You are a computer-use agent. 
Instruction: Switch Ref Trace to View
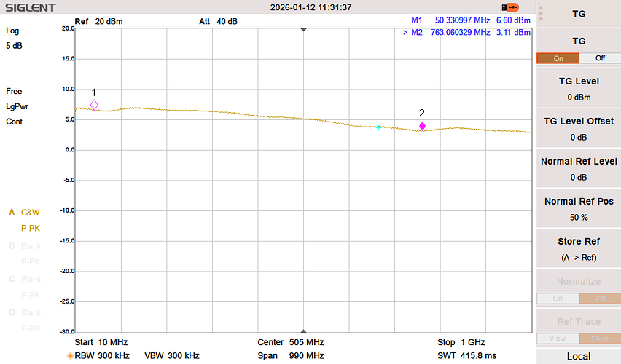[558, 339]
